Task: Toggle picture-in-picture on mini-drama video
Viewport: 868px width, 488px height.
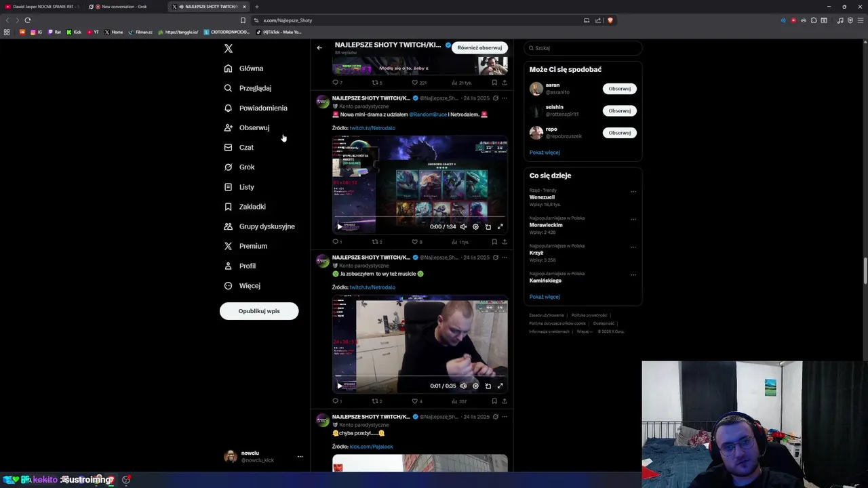Action: (488, 227)
